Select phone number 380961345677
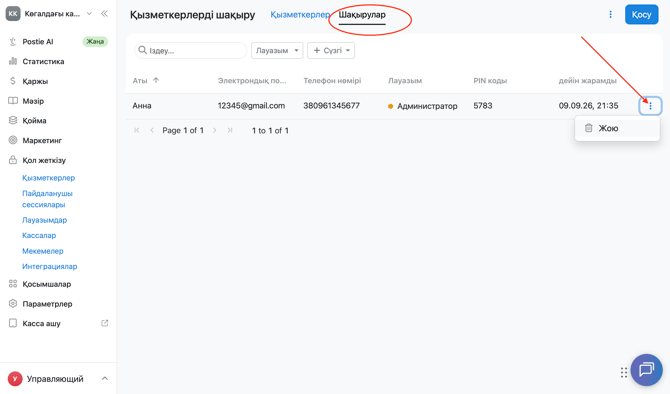Image resolution: width=670 pixels, height=394 pixels. tap(332, 106)
